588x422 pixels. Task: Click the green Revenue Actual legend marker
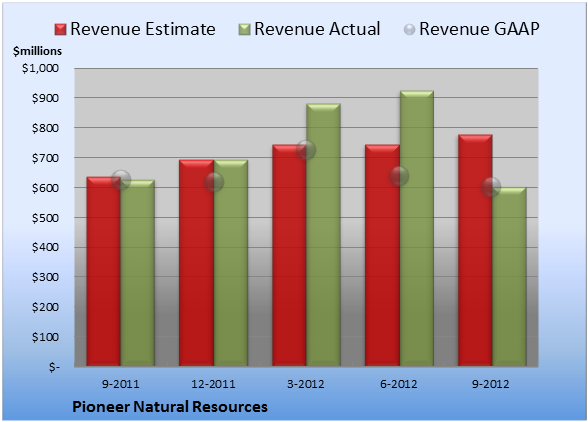pyautogui.click(x=244, y=30)
